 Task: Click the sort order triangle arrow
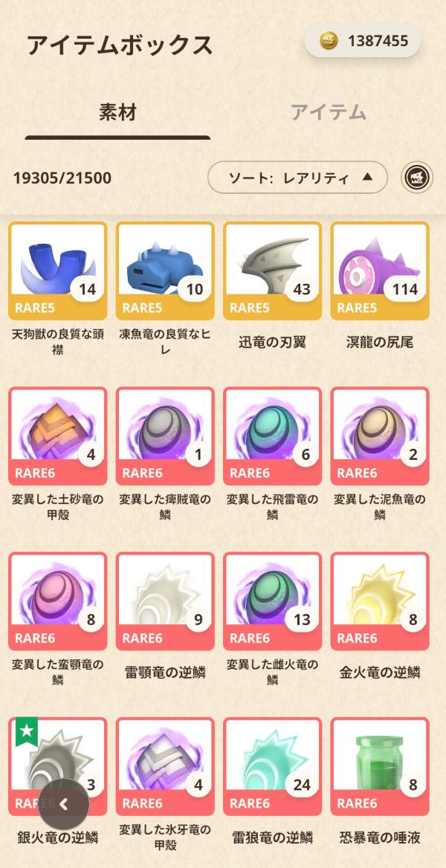tap(366, 177)
